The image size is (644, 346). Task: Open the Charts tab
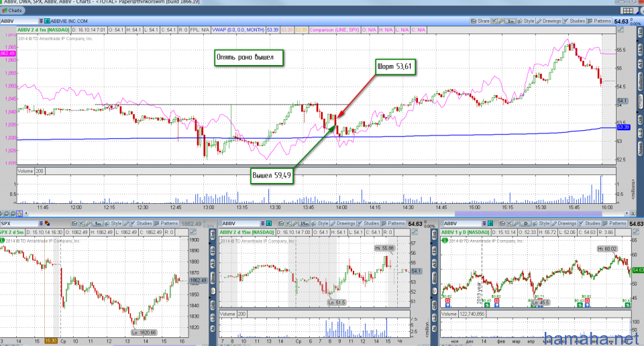click(13, 10)
